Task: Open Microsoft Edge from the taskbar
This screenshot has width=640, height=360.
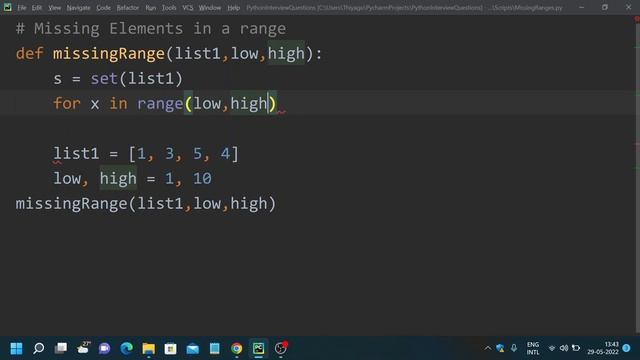Action: (x=127, y=348)
